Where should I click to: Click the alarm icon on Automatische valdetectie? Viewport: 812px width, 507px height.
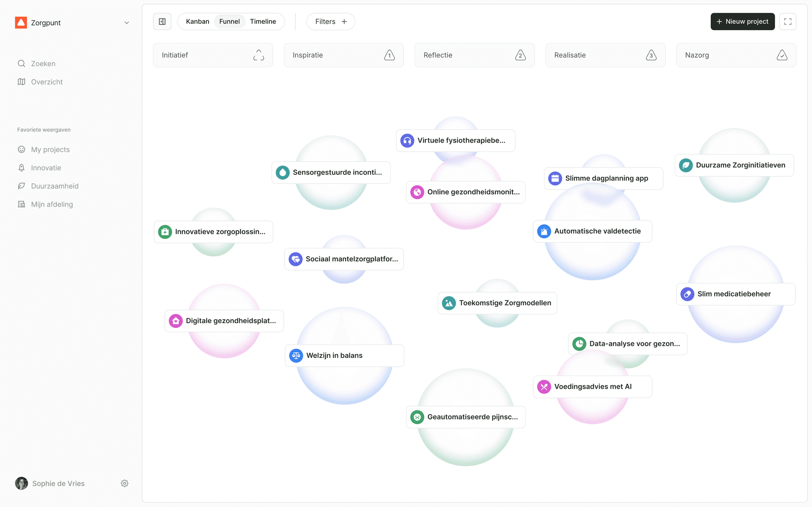(x=544, y=231)
